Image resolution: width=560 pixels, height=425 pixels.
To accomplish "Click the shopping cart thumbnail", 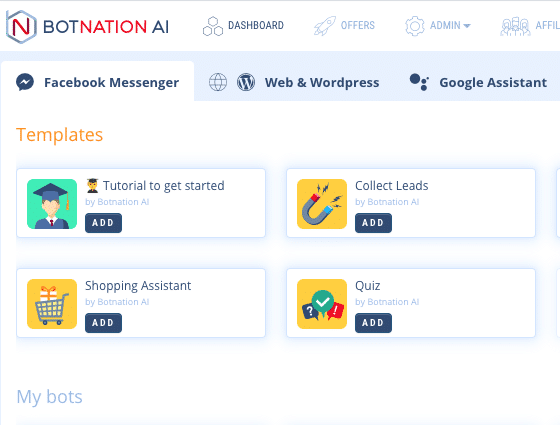I will (x=52, y=304).
